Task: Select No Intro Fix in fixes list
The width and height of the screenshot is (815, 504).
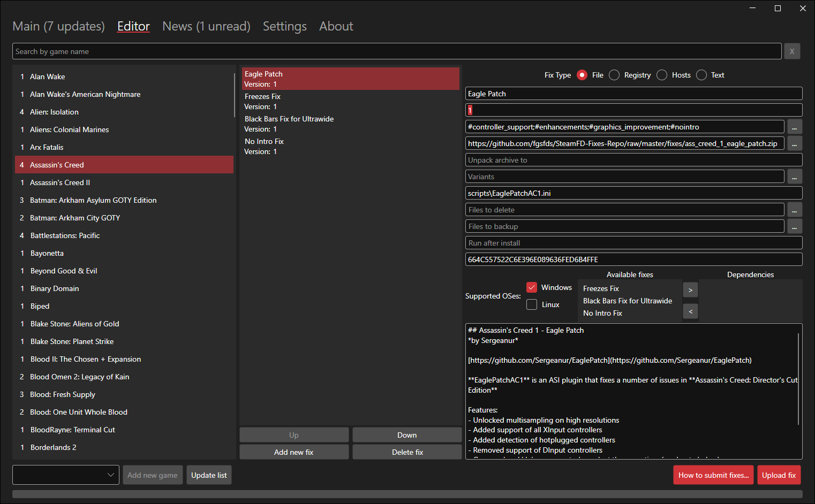Action: [351, 146]
